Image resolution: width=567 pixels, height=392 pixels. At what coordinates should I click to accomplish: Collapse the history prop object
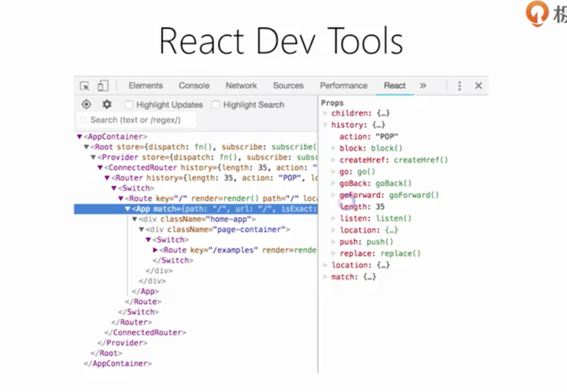(x=325, y=125)
